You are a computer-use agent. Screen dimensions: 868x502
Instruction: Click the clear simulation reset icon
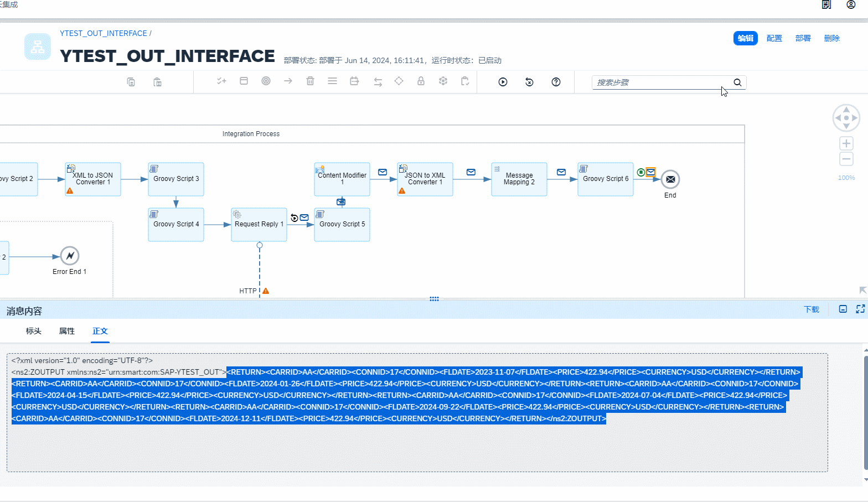(x=529, y=82)
